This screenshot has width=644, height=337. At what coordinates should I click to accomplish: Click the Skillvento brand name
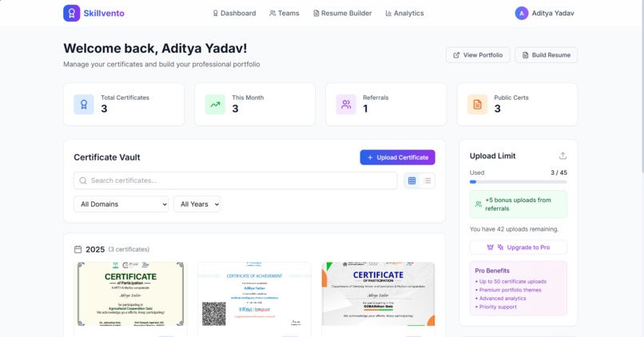pyautogui.click(x=104, y=13)
